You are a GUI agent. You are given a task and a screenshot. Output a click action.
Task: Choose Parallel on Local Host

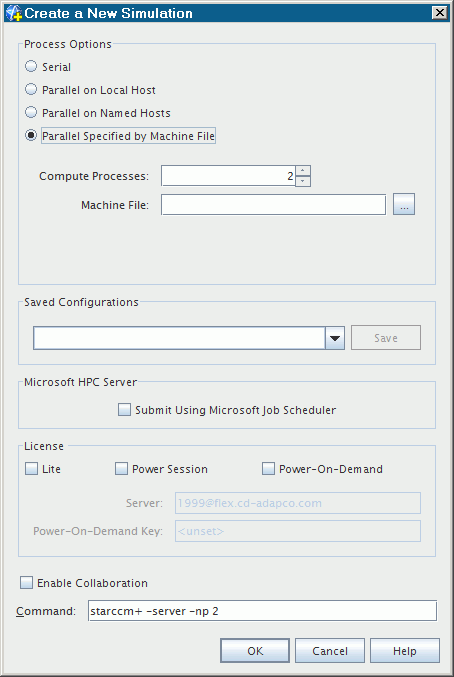point(31,89)
